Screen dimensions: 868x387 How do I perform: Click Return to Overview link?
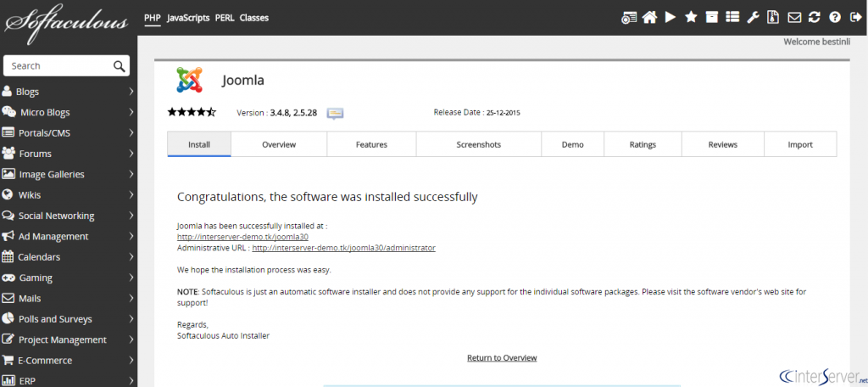pyautogui.click(x=502, y=357)
